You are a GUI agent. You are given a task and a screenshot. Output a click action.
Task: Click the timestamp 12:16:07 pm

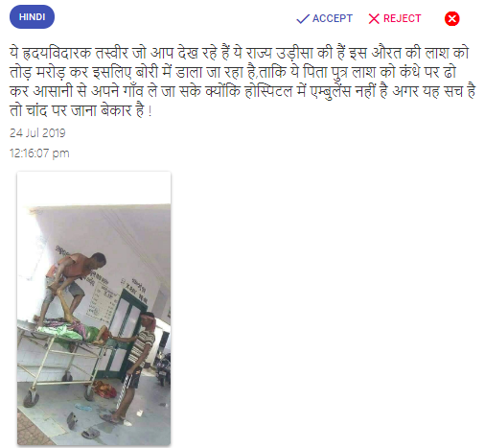pyautogui.click(x=39, y=153)
